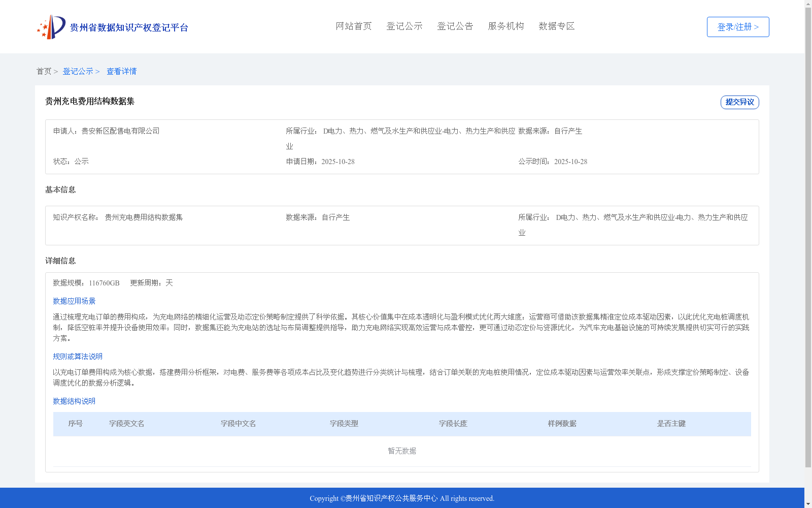
Task: Select 服务机构 in the top menu
Action: pyautogui.click(x=506, y=26)
